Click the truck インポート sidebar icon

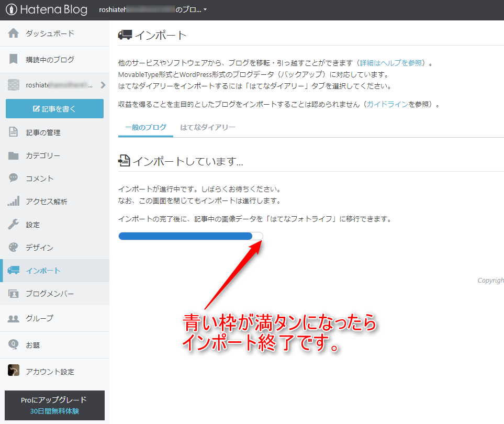[14, 270]
